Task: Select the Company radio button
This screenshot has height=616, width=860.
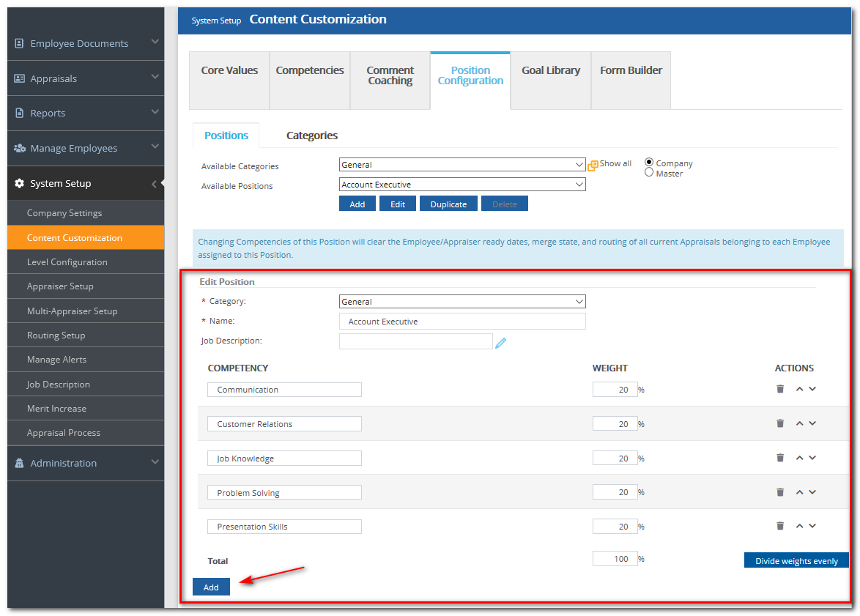Action: [649, 163]
